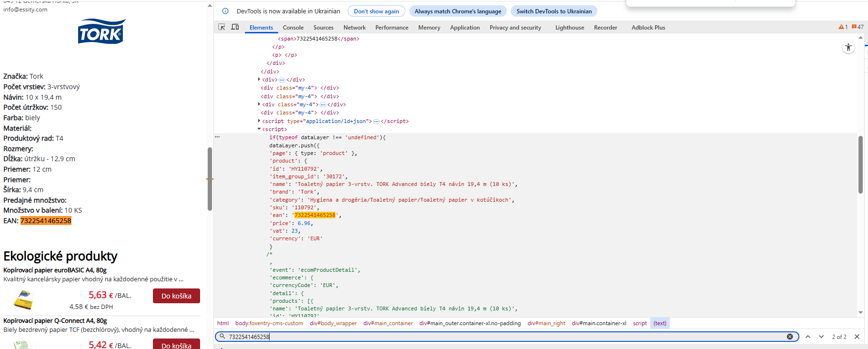Viewport: 868px width, 349px height.
Task: Click the euroBASIC paper product thumbnail
Action: coord(23,300)
